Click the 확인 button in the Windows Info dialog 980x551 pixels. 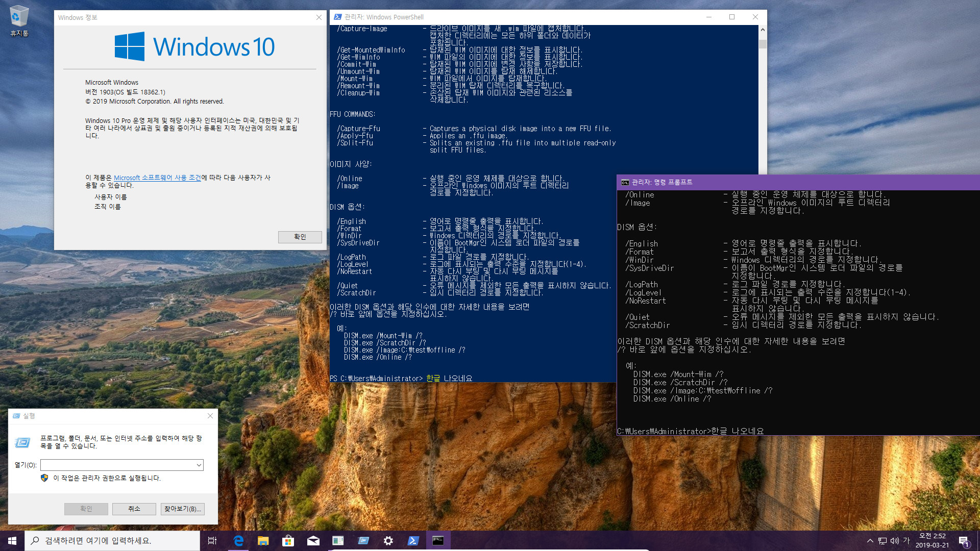coord(300,237)
